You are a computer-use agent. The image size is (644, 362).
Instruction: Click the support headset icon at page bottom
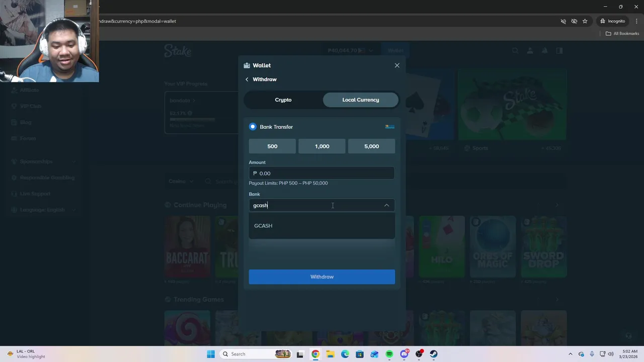(x=628, y=336)
